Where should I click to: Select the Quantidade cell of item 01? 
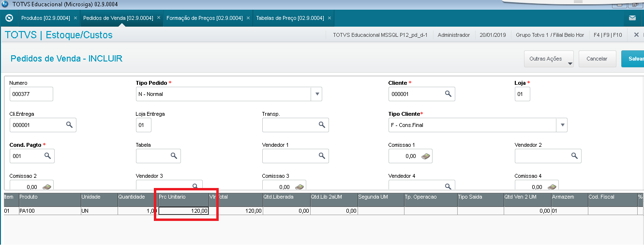(137, 211)
